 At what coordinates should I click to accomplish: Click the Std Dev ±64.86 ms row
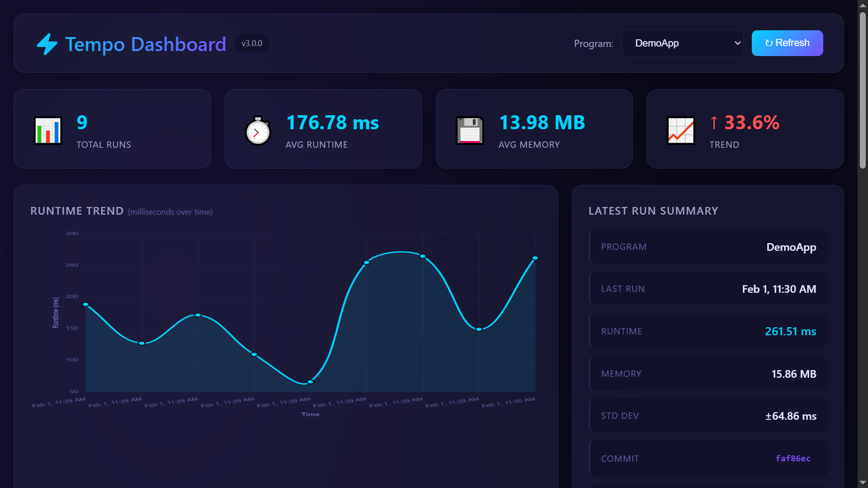click(x=708, y=416)
